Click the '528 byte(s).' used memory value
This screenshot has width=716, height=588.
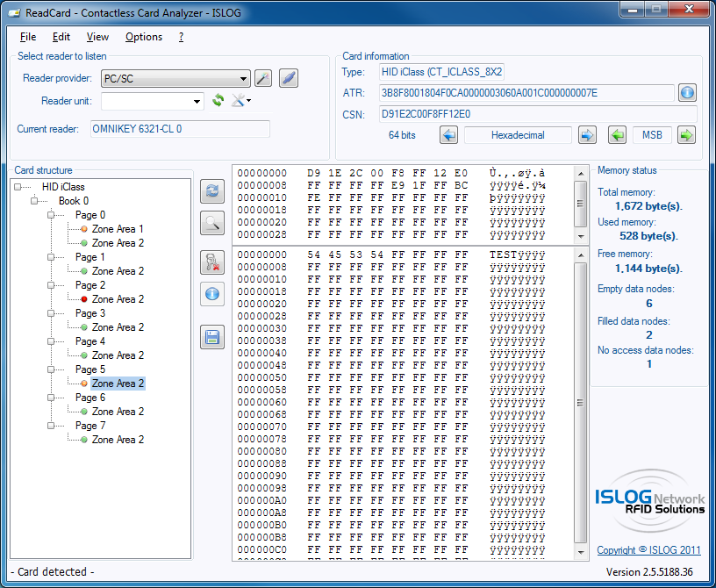click(648, 236)
